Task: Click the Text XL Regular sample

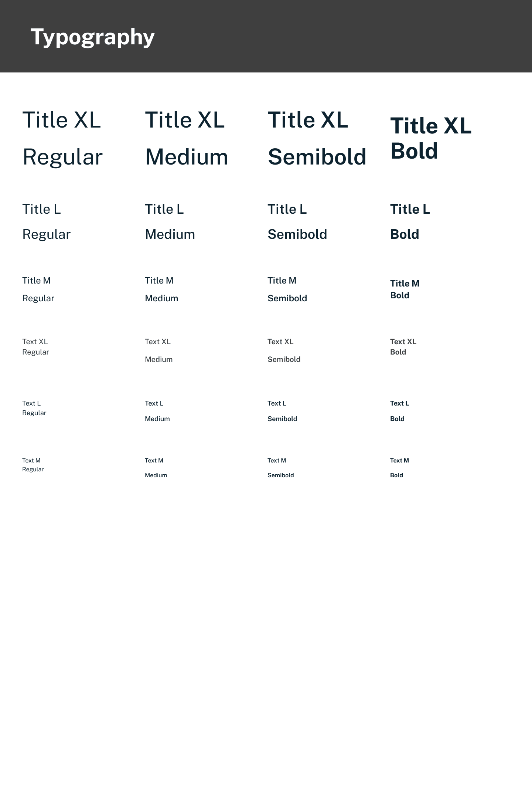Action: (x=35, y=347)
